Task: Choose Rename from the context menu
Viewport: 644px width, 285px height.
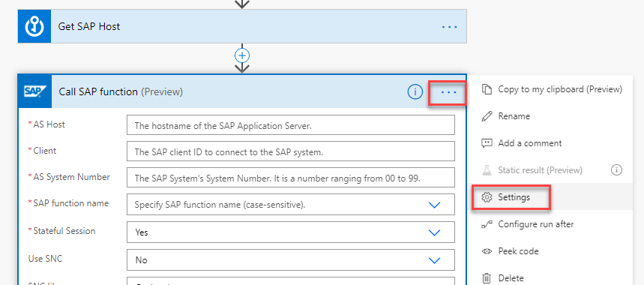Action: 514,116
